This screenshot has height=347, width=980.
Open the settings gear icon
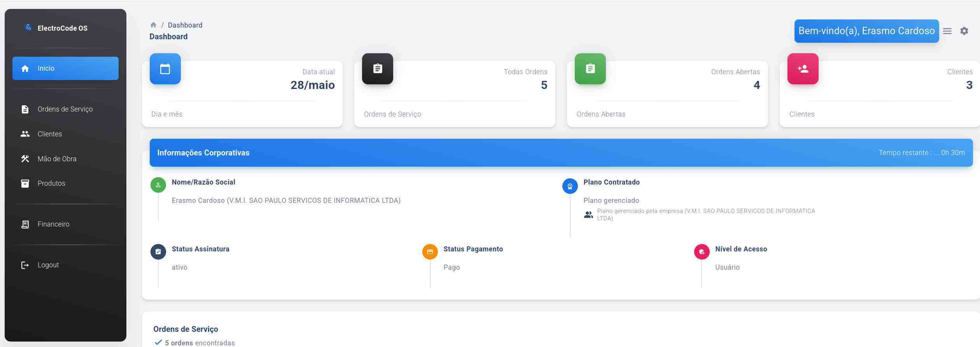[964, 31]
